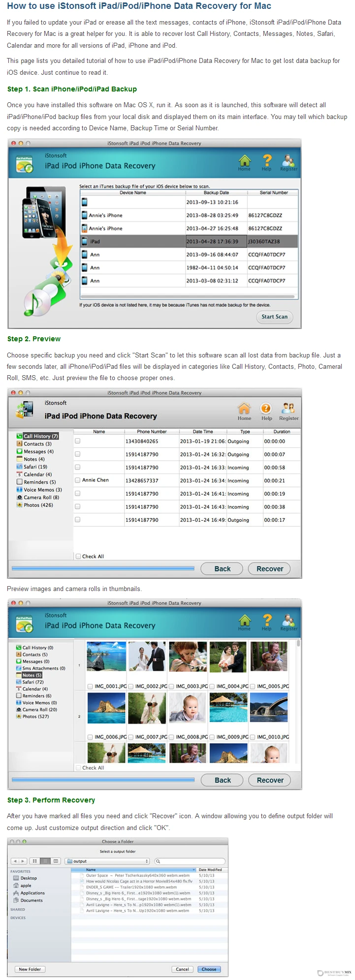Sort folder dialog by Date Modified
The image size is (355, 980).
point(211,870)
